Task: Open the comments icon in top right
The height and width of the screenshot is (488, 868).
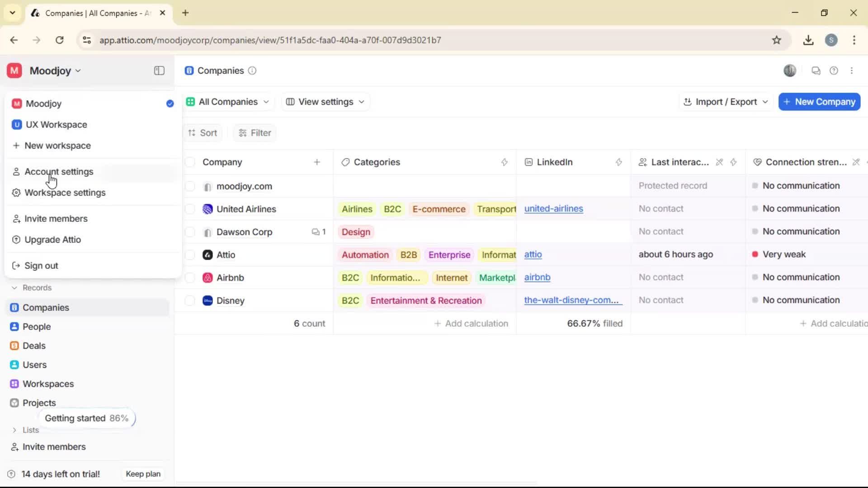Action: [x=816, y=70]
